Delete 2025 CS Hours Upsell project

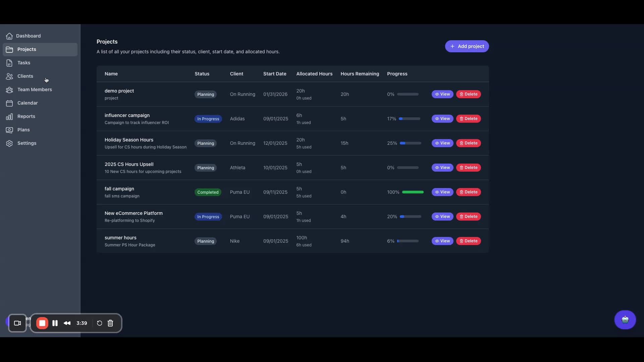(468, 168)
